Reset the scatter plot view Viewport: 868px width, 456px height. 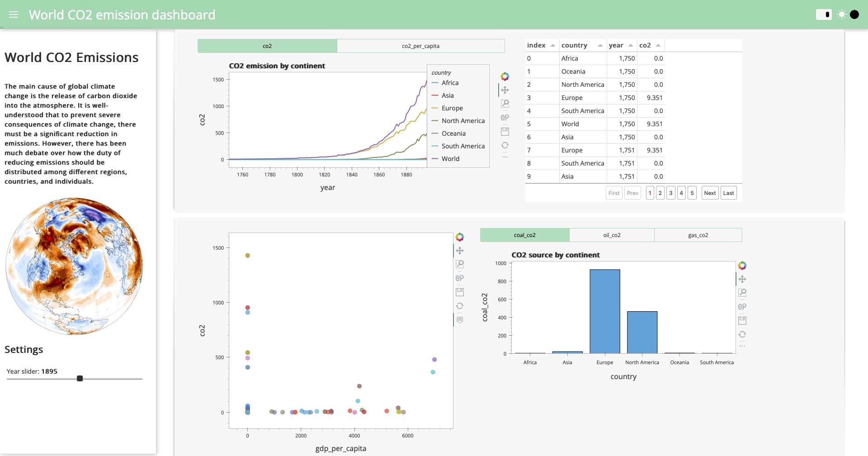coord(460,306)
